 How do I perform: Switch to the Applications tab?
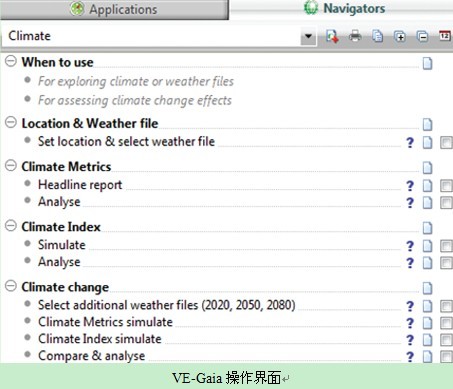tap(114, 9)
